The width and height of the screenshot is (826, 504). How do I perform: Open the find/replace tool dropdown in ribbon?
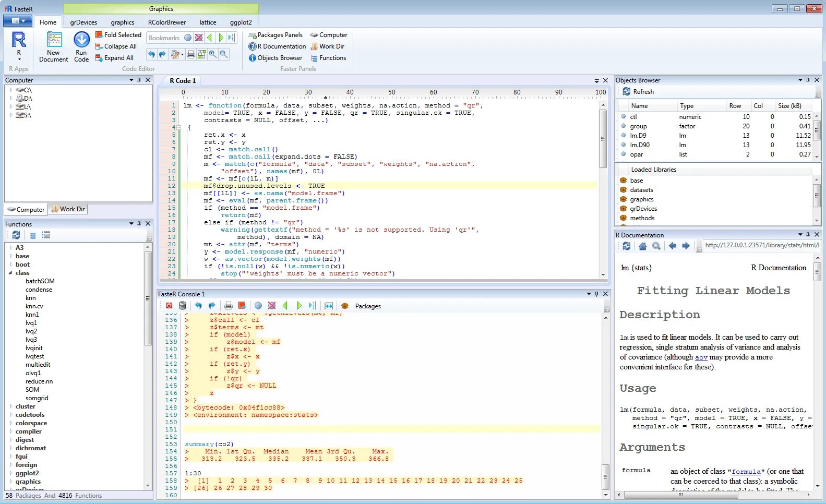click(x=177, y=54)
